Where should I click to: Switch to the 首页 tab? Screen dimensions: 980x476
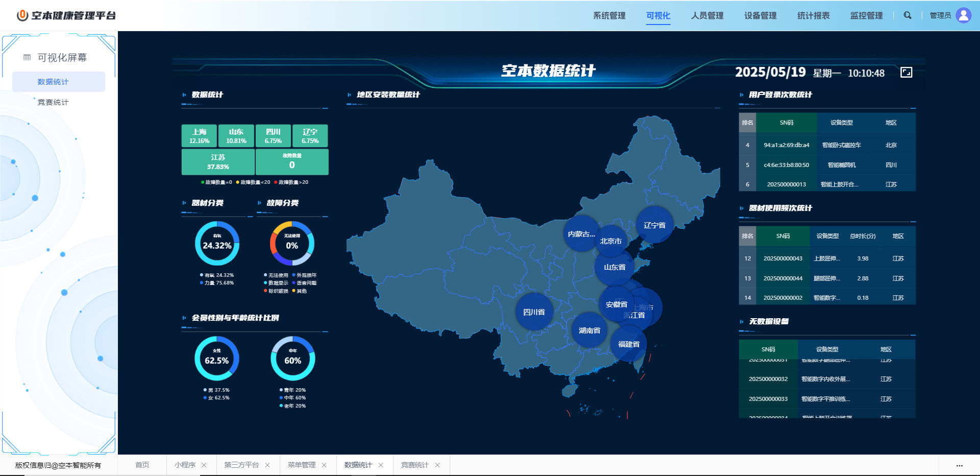pyautogui.click(x=142, y=465)
